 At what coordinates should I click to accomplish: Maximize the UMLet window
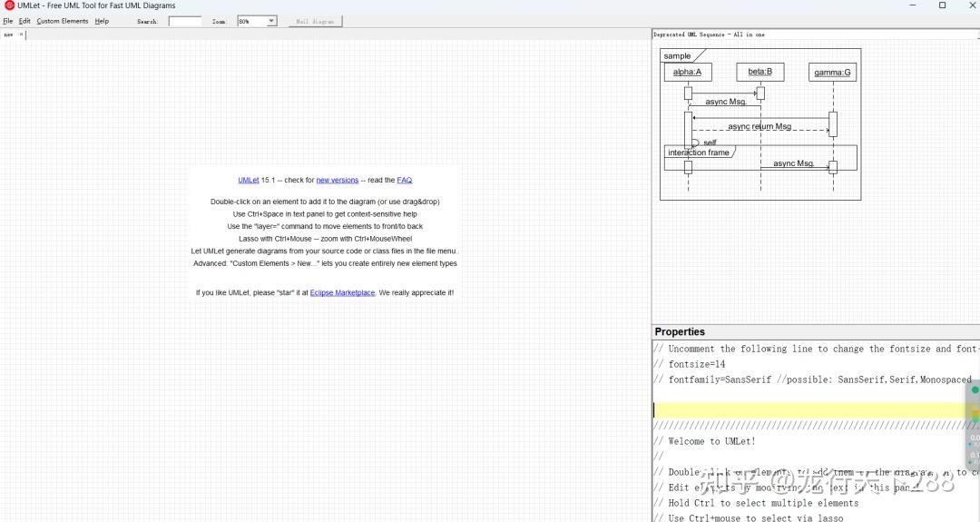pos(943,5)
